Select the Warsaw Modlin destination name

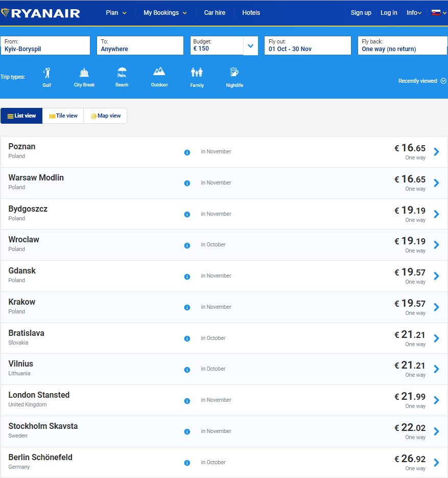click(36, 178)
